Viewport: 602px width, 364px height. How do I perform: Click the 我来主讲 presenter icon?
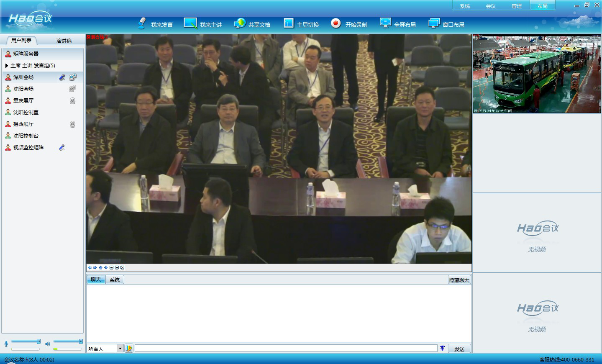point(190,23)
